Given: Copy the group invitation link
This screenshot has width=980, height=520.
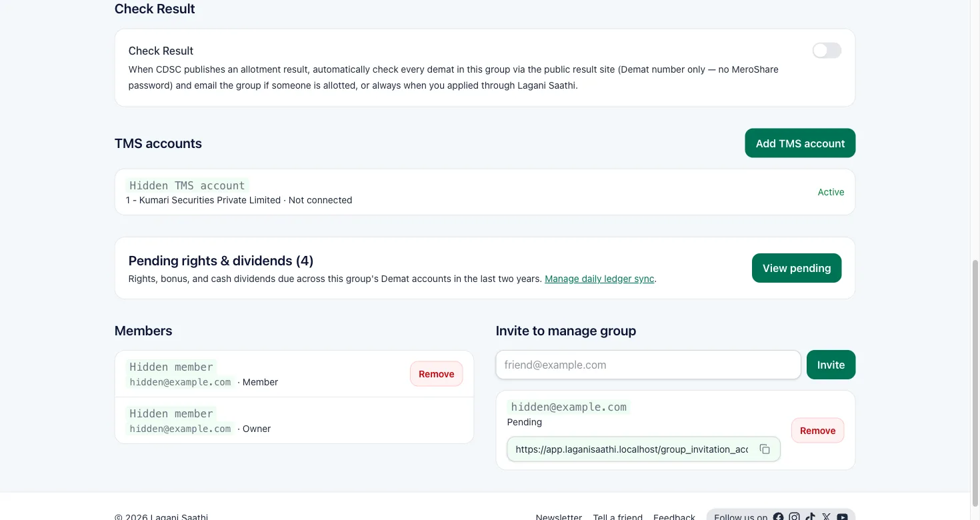Looking at the screenshot, I should 765,449.
